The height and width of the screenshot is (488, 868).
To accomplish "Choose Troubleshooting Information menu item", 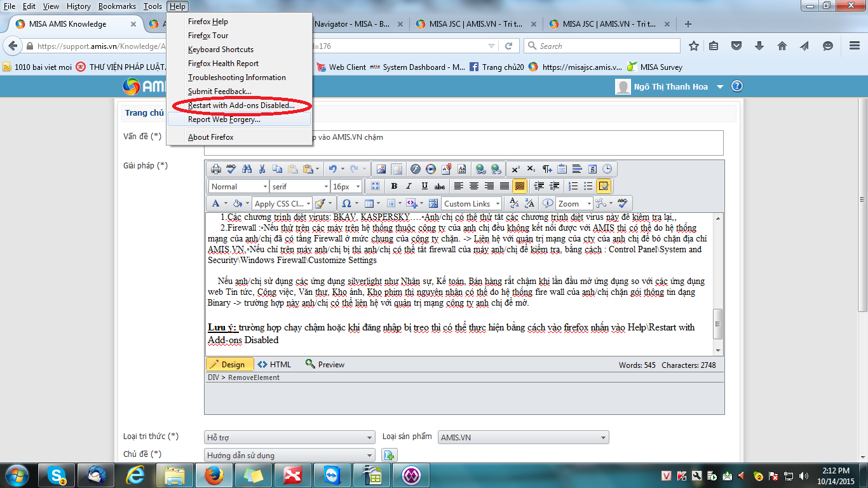I will pyautogui.click(x=239, y=78).
